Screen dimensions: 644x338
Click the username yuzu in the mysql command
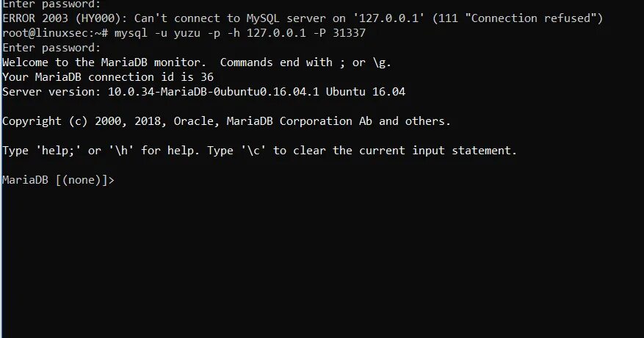click(187, 34)
